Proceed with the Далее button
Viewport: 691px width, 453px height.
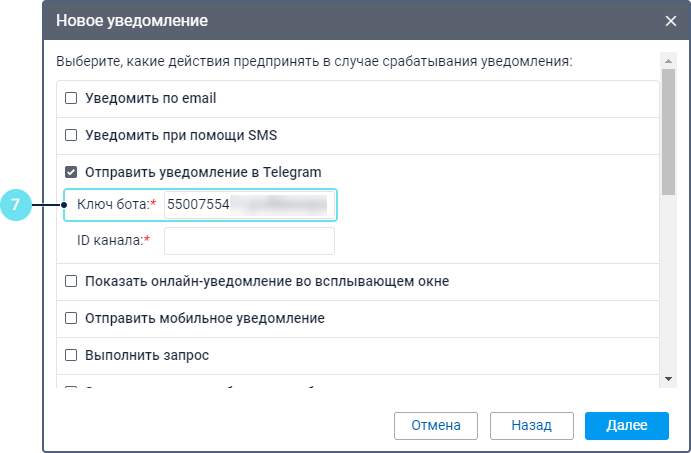pyautogui.click(x=627, y=425)
